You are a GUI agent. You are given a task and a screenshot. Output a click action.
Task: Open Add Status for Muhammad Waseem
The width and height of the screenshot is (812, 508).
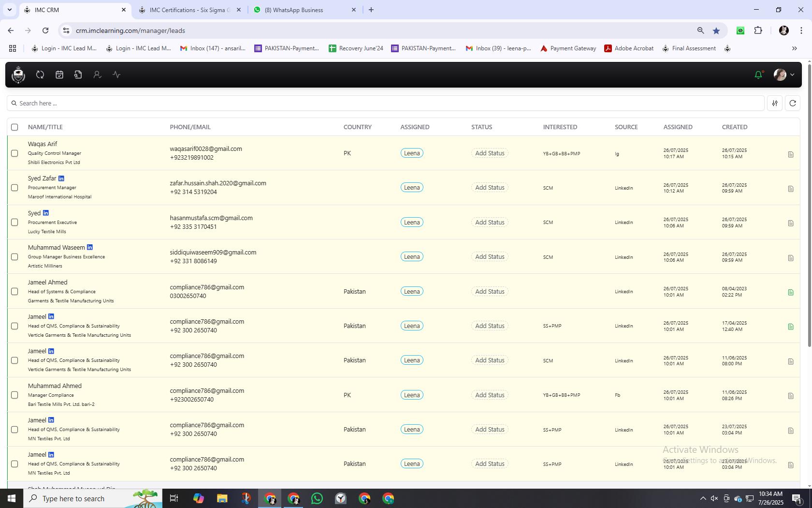pos(490,256)
